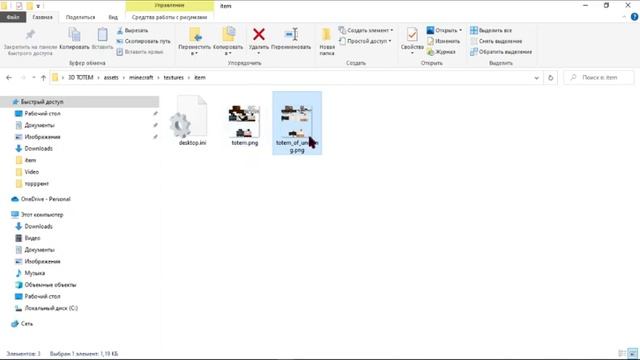Click the Rename (Переименовать) button

[291, 39]
